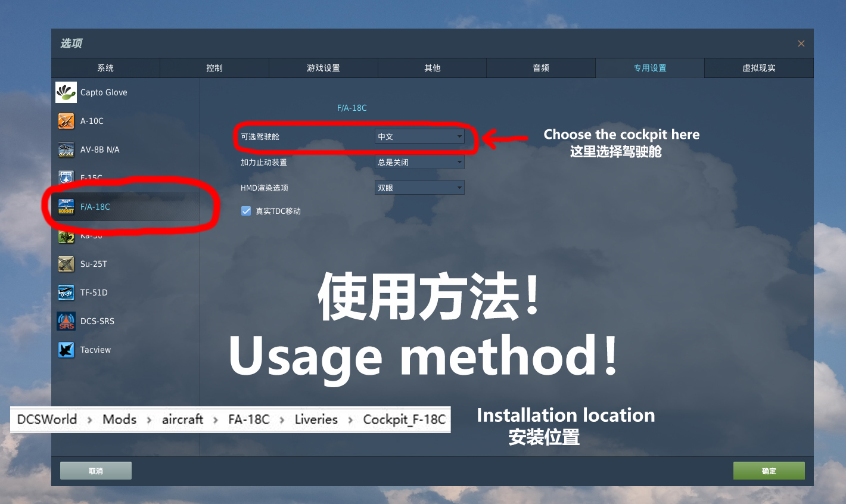Go to the 音频 tab
The width and height of the screenshot is (846, 504).
pyautogui.click(x=541, y=68)
